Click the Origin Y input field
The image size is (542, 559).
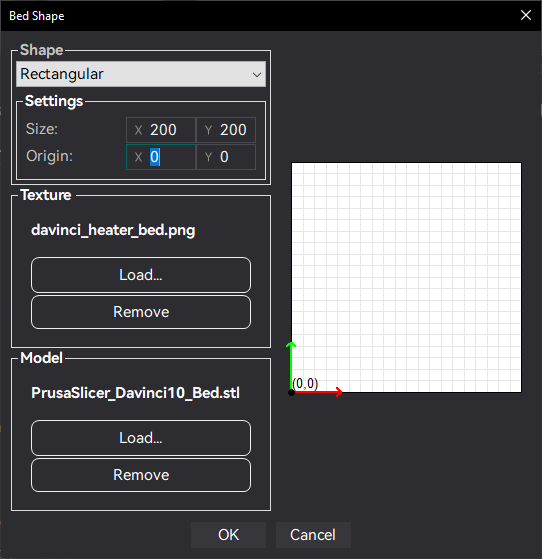pyautogui.click(x=226, y=157)
